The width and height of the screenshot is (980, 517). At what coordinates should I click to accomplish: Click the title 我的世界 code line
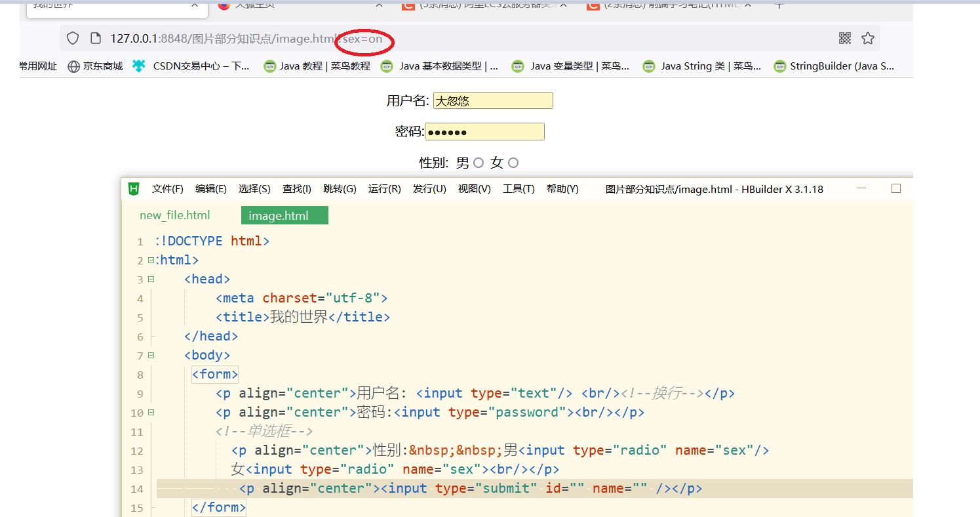tap(303, 317)
